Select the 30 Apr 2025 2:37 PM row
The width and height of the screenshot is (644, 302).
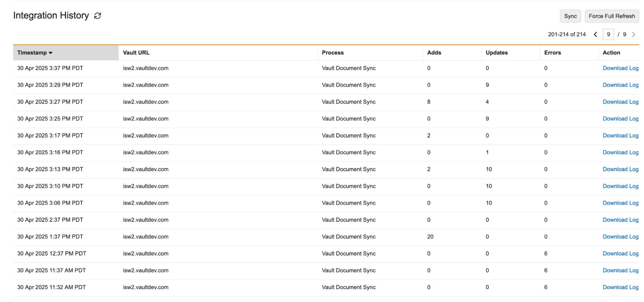point(50,220)
